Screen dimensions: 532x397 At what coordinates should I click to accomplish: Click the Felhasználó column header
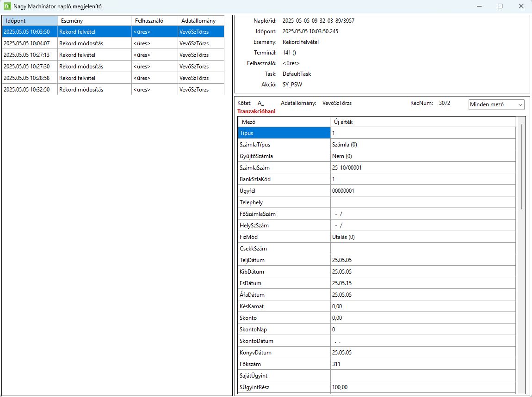[x=155, y=21]
